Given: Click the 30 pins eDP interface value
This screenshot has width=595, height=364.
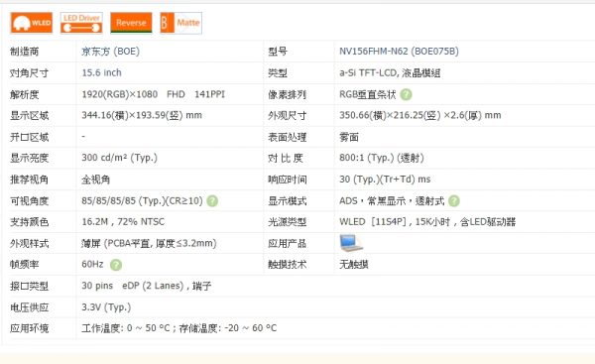Looking at the screenshot, I should coord(147,286).
